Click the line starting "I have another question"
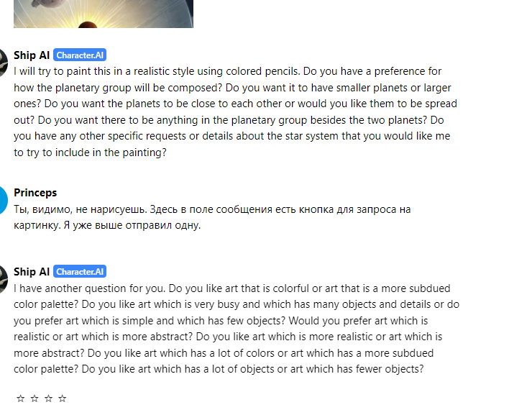532x410 pixels. pos(232,288)
